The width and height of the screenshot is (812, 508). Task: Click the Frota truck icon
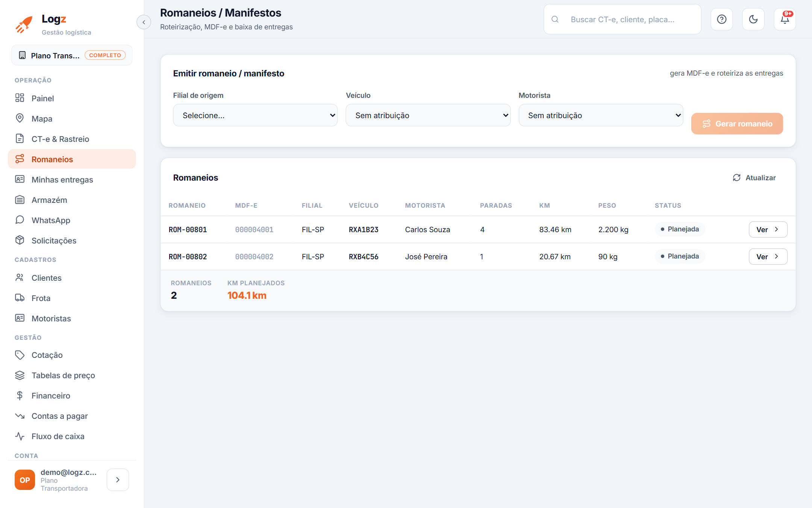[20, 298]
